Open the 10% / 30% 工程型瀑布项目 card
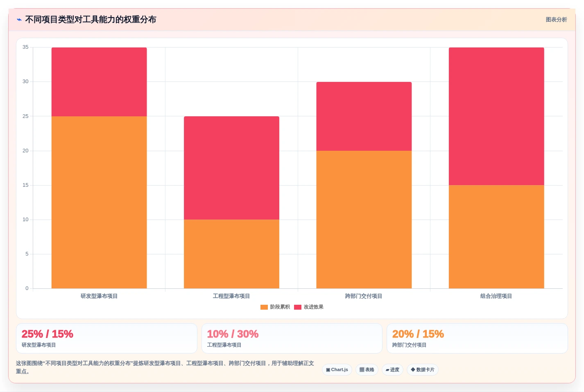The image size is (584, 392). click(292, 338)
